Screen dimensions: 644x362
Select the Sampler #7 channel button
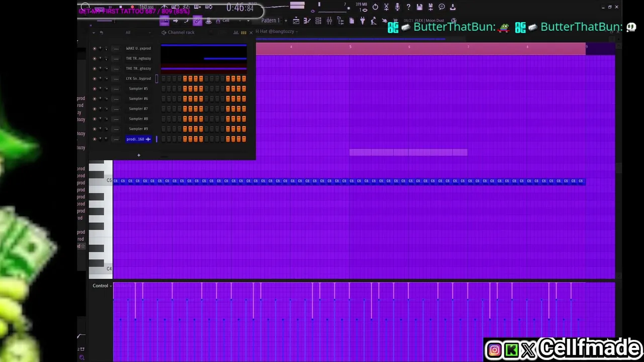(138, 109)
